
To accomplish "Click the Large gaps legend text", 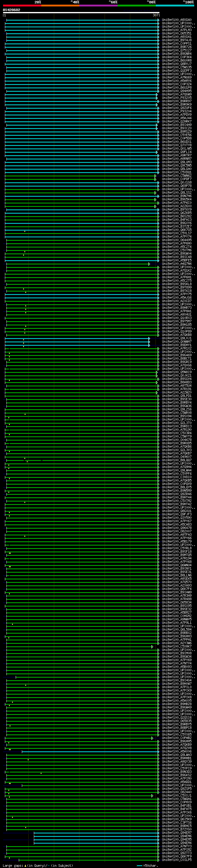I will pos(38,865).
